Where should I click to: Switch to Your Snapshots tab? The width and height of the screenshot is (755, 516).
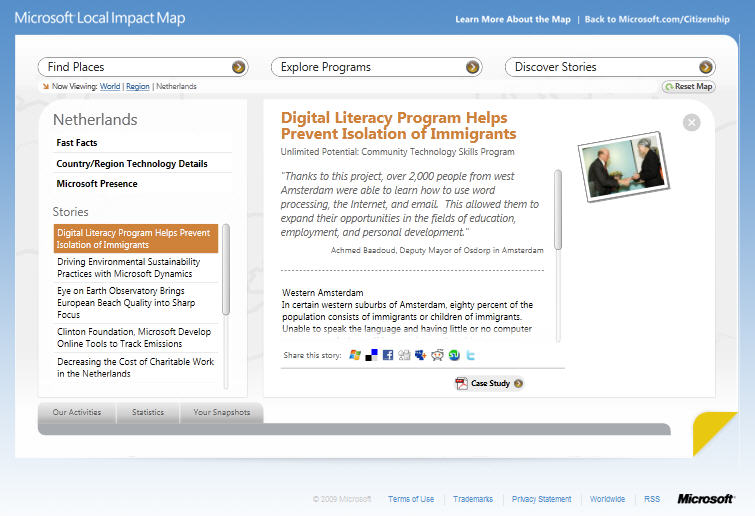[221, 413]
